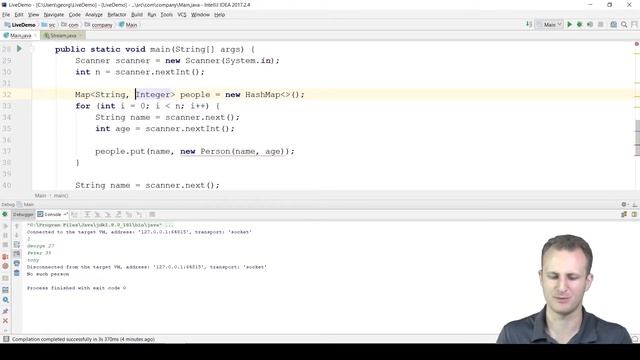Viewport: 640px width, 360px height.
Task: Open Project Structure from toolbar
Action: pos(613,25)
